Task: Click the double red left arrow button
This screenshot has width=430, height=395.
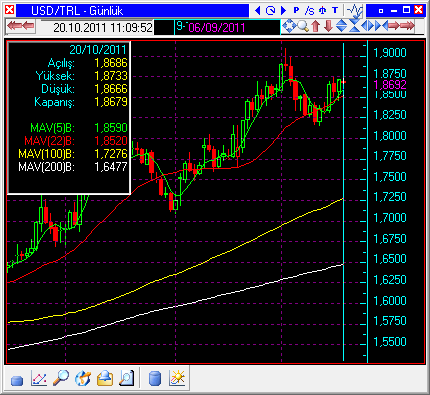Action: tap(21, 26)
